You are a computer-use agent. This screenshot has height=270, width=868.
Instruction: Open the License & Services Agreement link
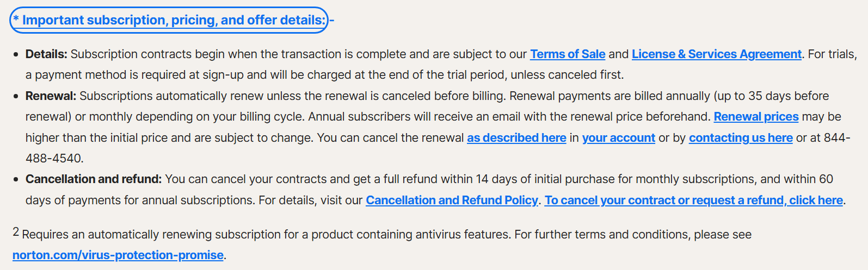coord(716,54)
